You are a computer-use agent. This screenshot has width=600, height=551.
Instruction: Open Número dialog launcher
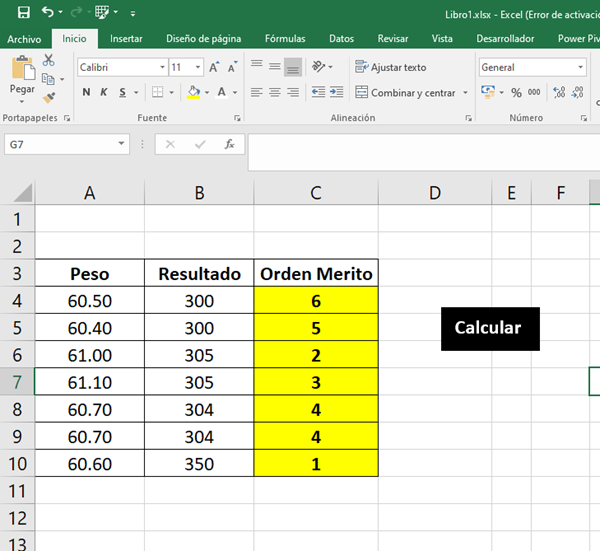click(584, 118)
